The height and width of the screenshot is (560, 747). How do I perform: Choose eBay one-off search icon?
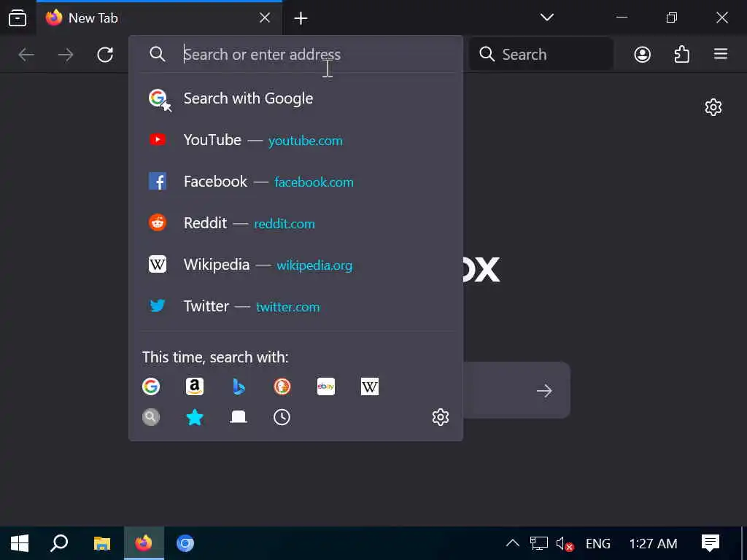click(326, 386)
